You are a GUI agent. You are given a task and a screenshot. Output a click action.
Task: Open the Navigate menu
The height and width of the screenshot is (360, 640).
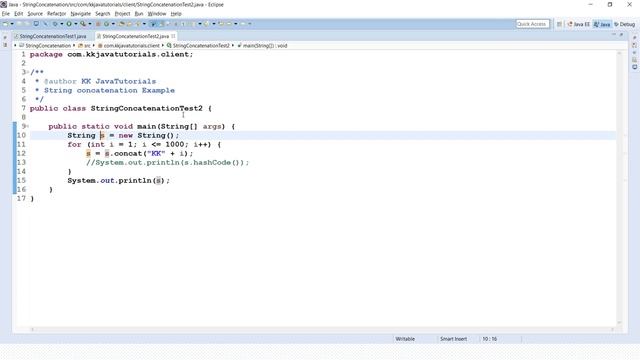[81, 14]
